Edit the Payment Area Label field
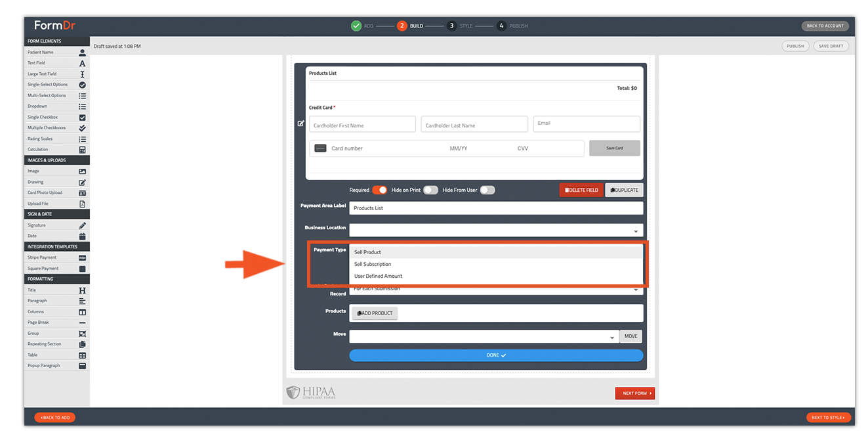868x444 pixels. pos(496,208)
